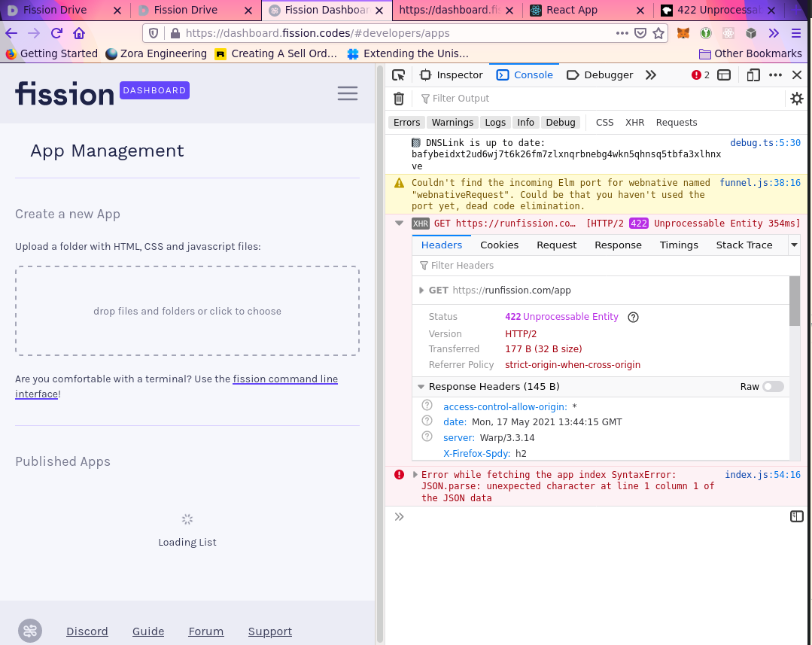
Task: Toggle the Info filter button
Action: pyautogui.click(x=525, y=122)
